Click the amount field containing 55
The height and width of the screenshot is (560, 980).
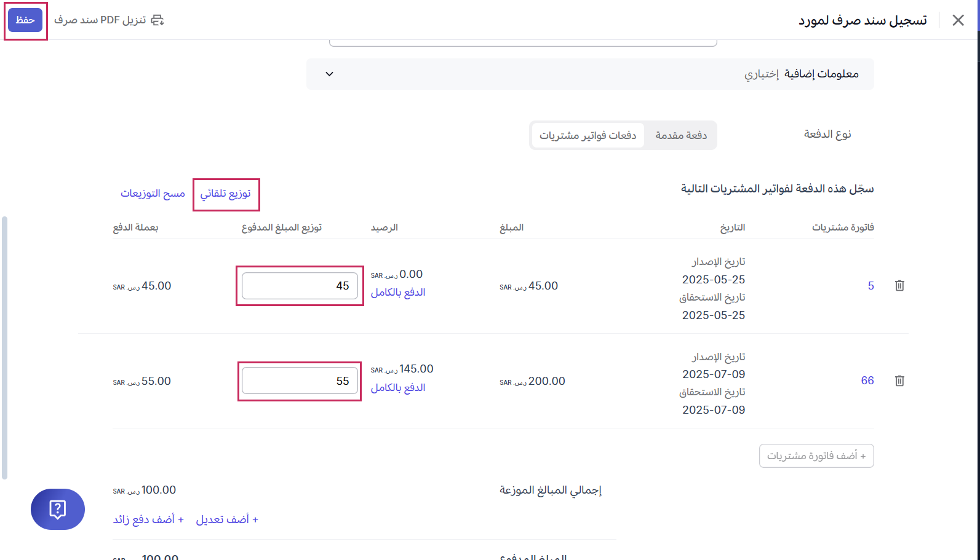(x=300, y=381)
